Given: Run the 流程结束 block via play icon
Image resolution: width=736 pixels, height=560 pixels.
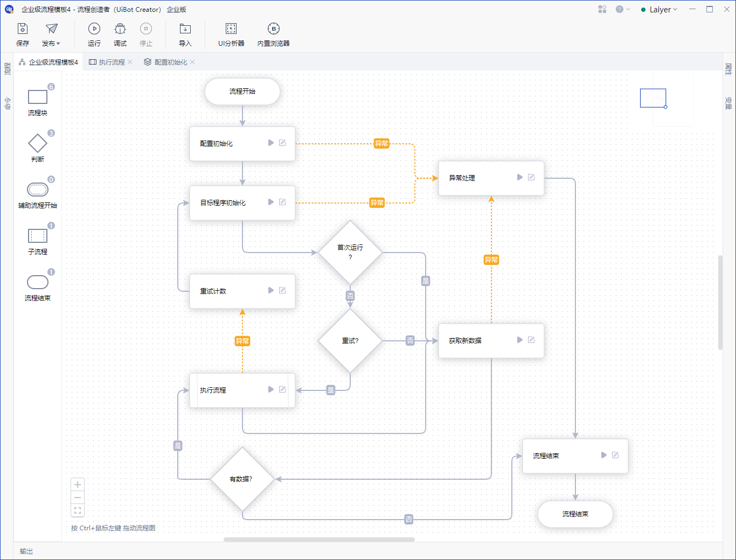Looking at the screenshot, I should pos(604,455).
